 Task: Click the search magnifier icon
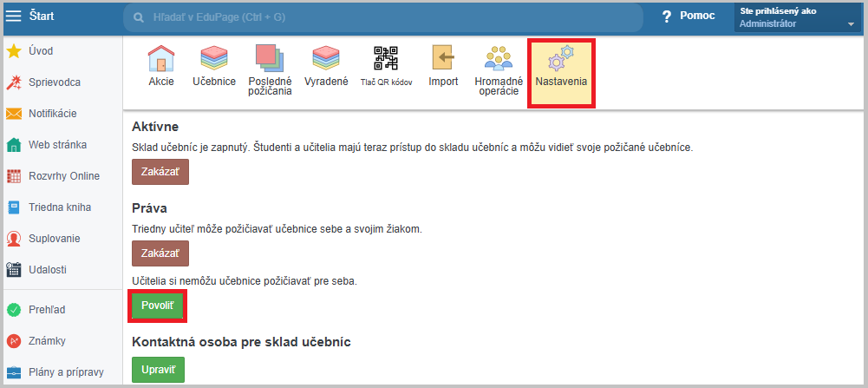pos(139,17)
